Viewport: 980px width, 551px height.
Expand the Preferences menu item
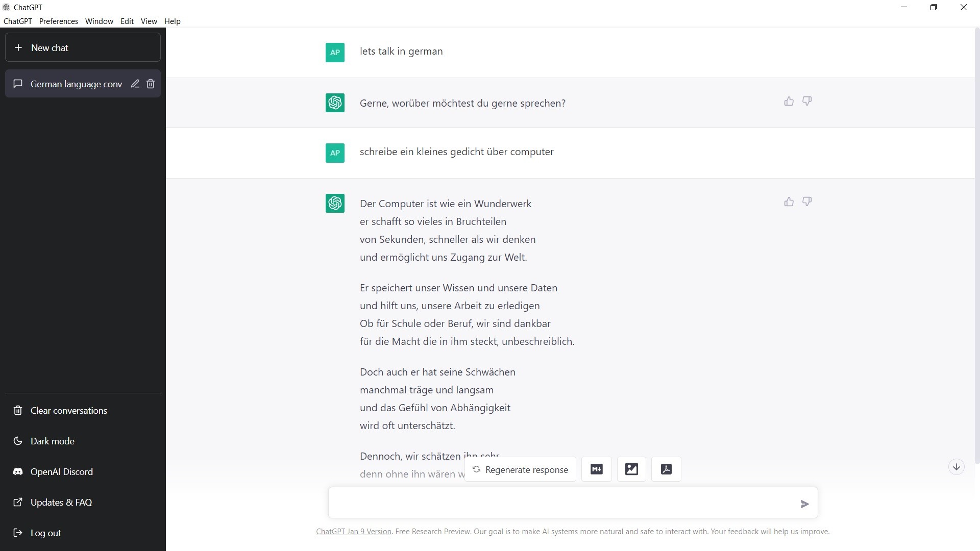[59, 21]
